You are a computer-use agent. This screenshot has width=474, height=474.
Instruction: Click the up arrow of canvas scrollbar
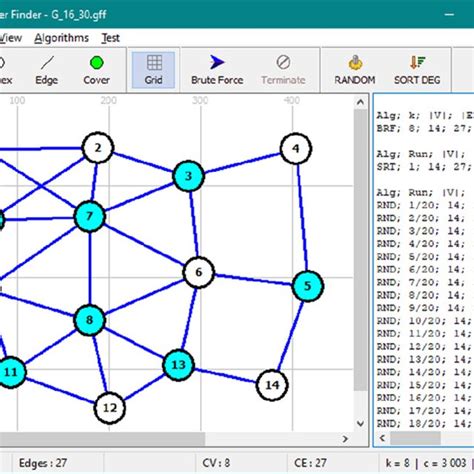tap(360, 102)
